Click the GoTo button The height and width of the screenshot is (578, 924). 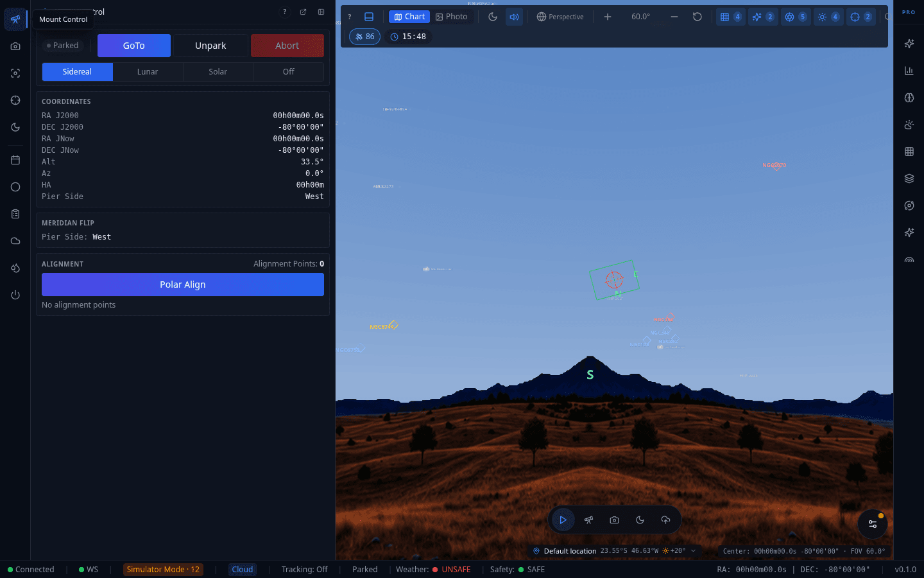[134, 46]
